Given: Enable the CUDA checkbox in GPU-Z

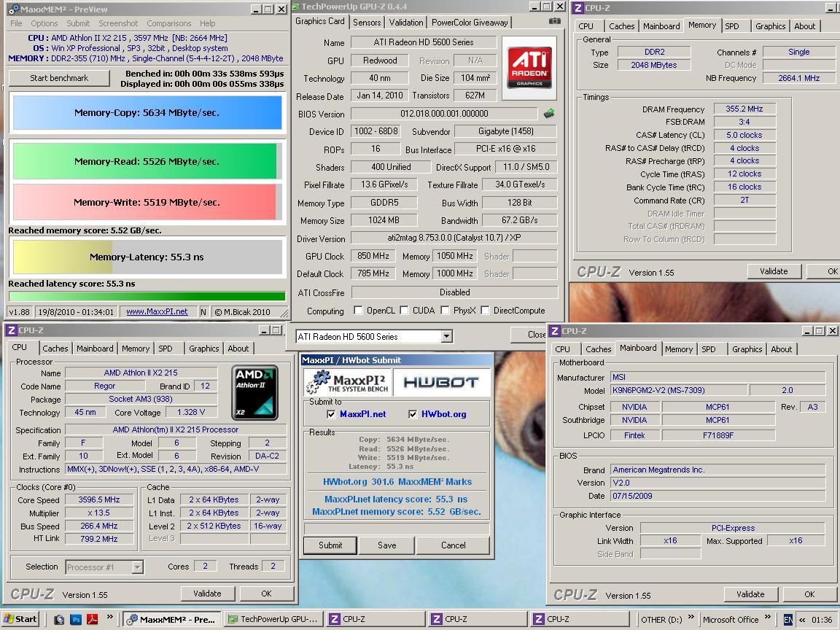Looking at the screenshot, I should coord(405,310).
